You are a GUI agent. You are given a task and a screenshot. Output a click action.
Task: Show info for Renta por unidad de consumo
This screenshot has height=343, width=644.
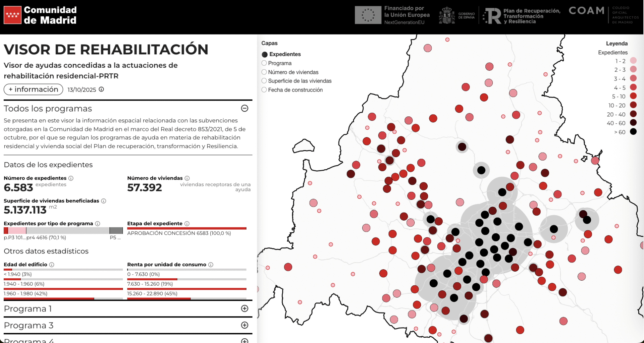tap(211, 265)
